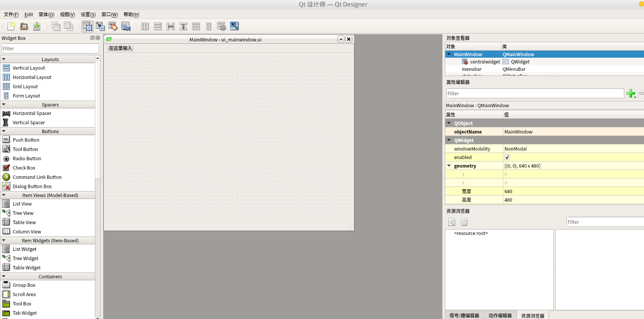Click Lay Out Vertically toolbar icon
Viewport: 644px width, 319px height.
point(158,26)
